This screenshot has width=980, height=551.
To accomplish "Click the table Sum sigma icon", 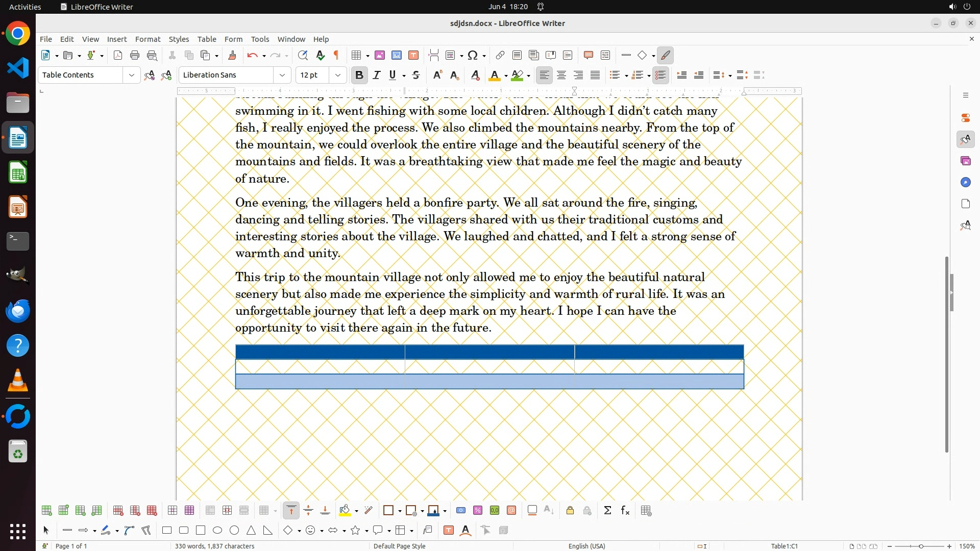I will (607, 511).
